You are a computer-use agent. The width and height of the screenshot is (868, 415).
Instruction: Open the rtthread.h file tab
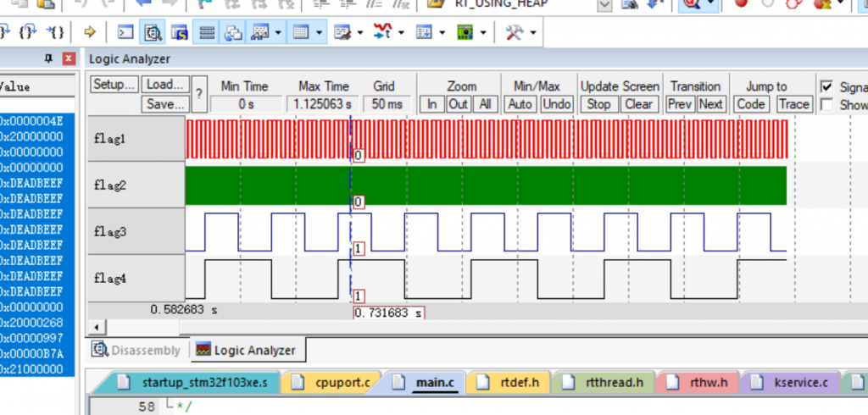604,382
